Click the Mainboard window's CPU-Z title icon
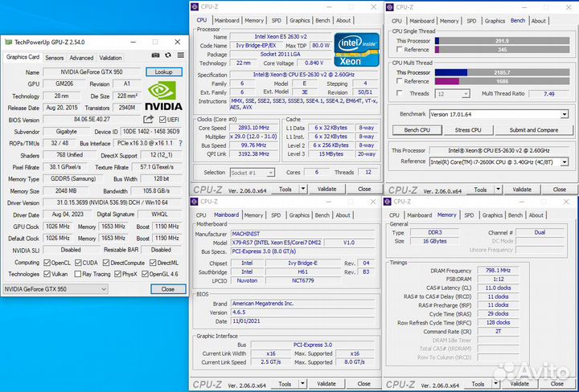579x392 pixels. [195, 202]
